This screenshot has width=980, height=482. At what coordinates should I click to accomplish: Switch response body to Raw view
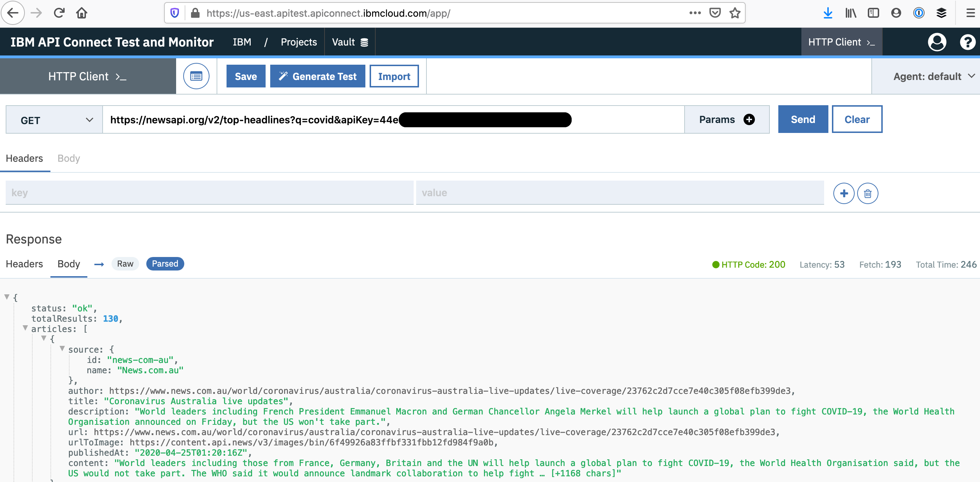tap(125, 264)
